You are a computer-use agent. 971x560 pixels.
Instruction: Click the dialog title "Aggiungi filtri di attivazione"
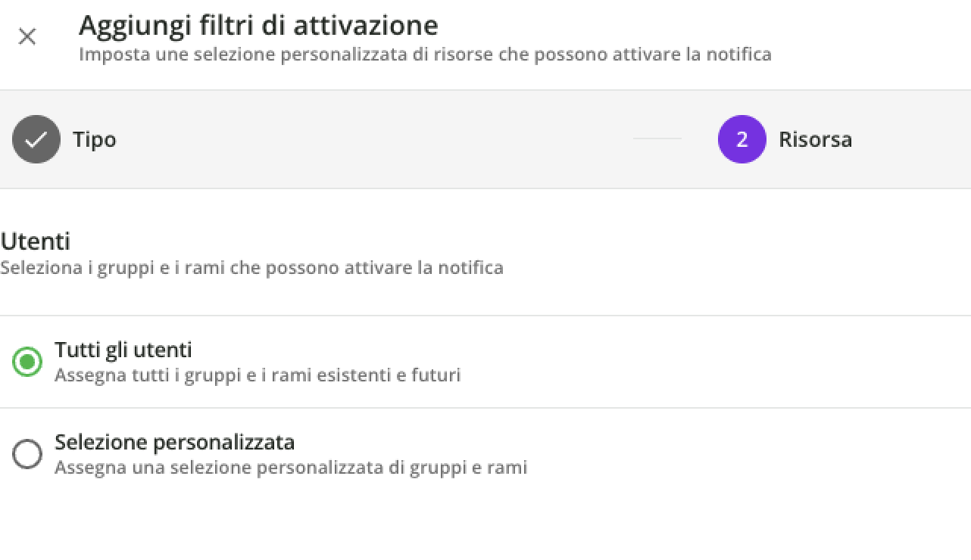tap(258, 26)
